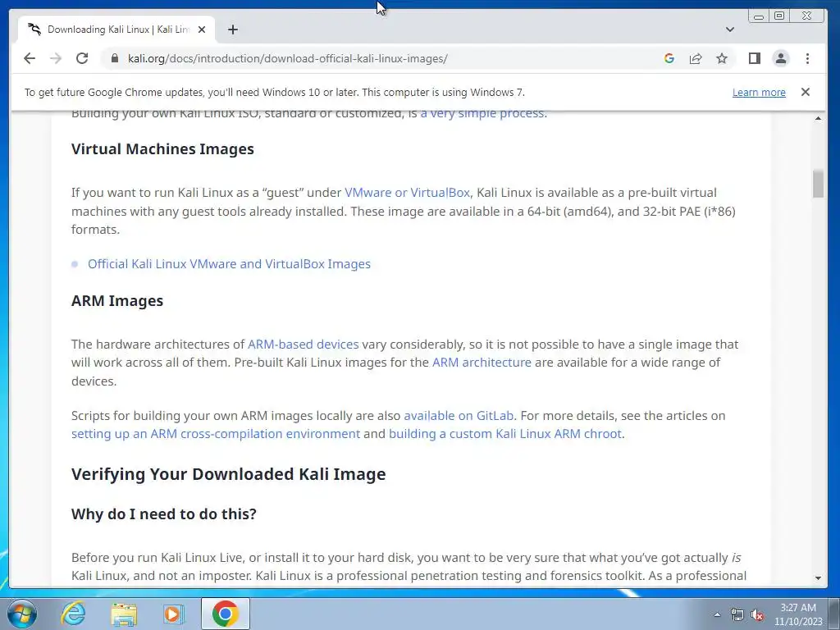Click the Chrome taskbar button
Screen dimensions: 840x630
pyautogui.click(x=225, y=614)
